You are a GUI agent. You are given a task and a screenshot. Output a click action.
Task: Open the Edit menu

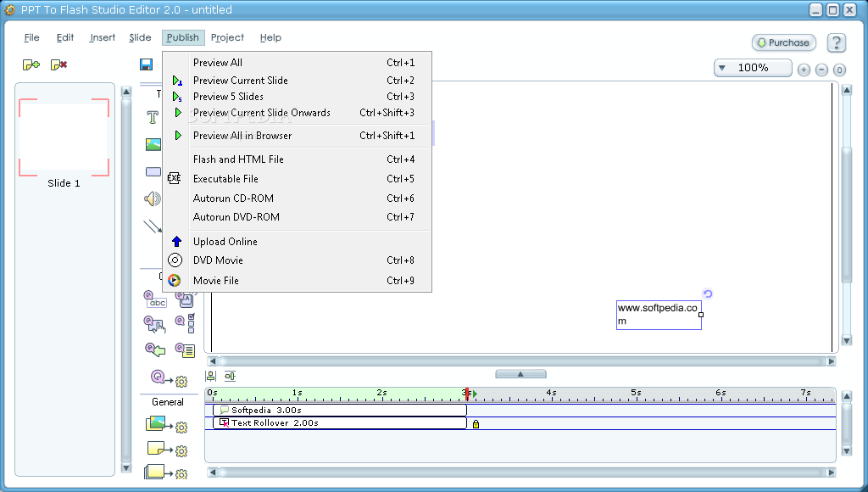(x=64, y=37)
